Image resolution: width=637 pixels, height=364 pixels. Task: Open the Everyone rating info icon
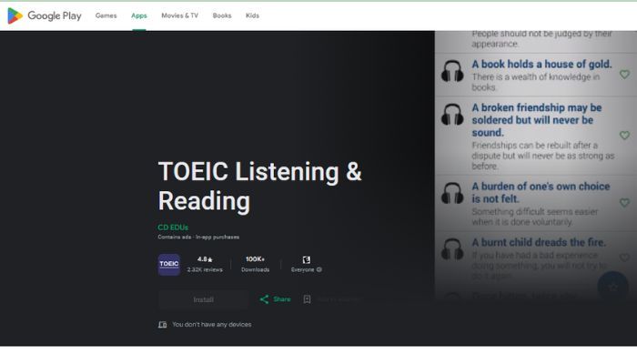coord(319,269)
